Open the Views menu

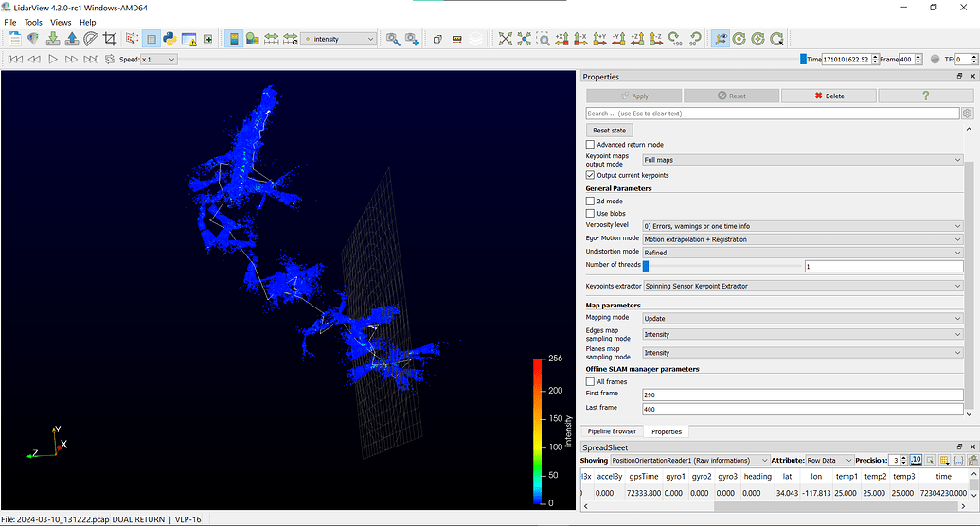click(61, 22)
